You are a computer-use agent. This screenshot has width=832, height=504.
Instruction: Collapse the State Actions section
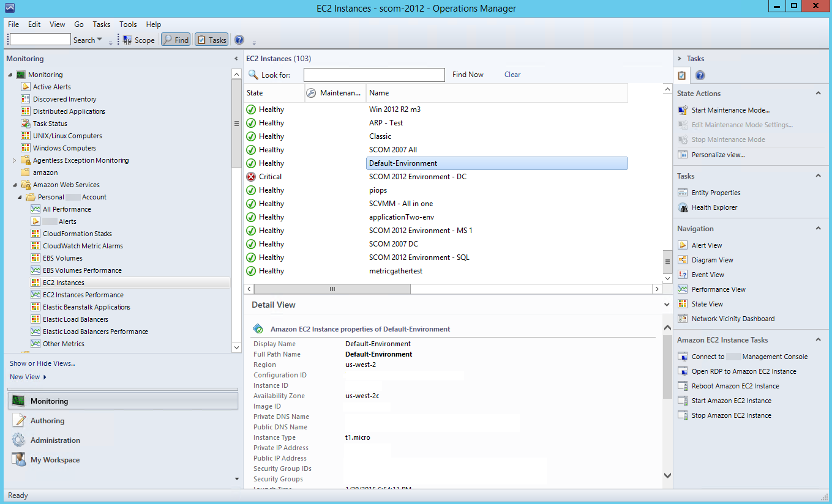(818, 94)
